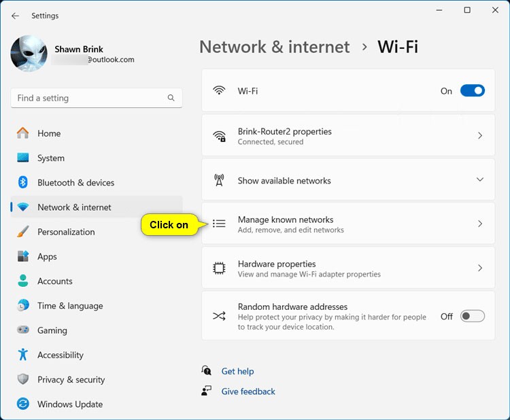Click the Find a setting search box
The width and height of the screenshot is (510, 420).
88,98
